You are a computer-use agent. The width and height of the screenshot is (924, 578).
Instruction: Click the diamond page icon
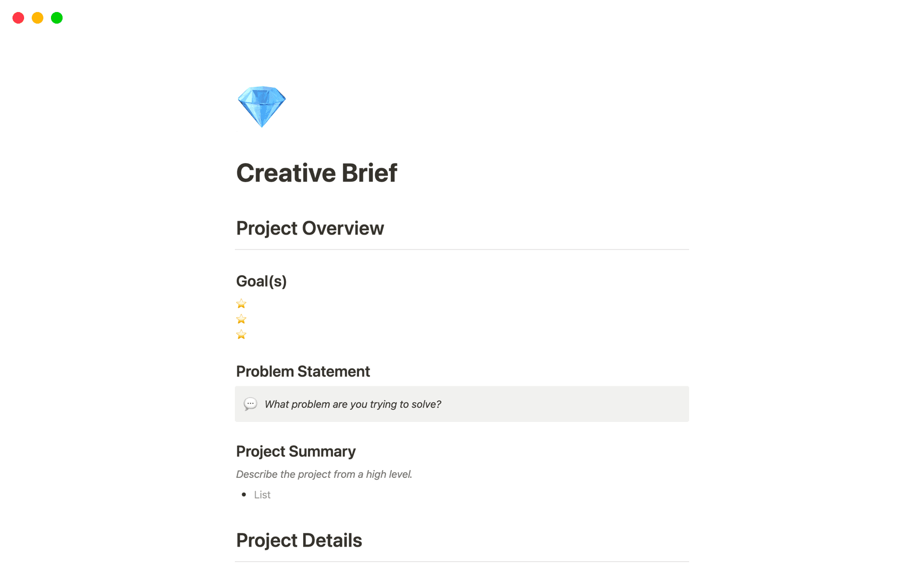(x=262, y=106)
